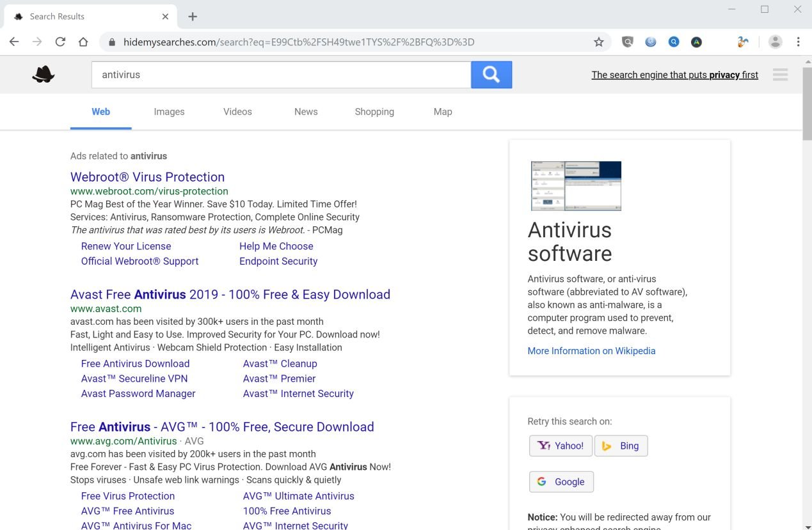Select the Shopping search tab
Image resolution: width=812 pixels, height=530 pixels.
374,112
